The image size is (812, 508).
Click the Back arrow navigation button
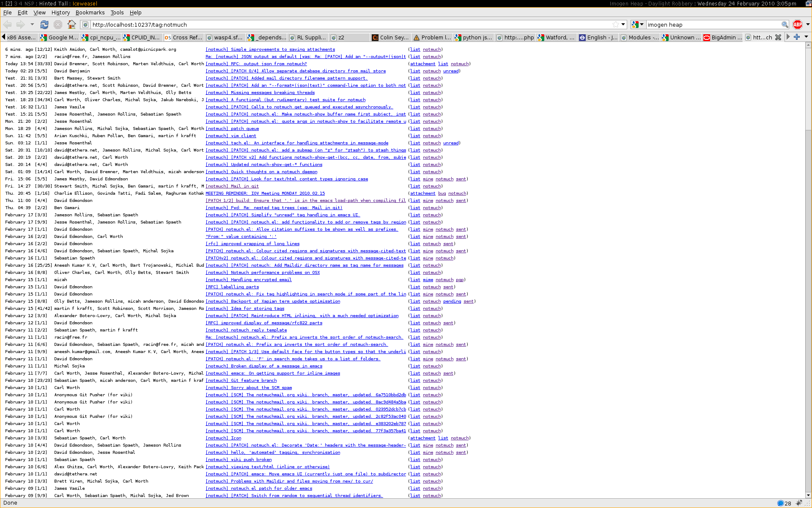point(8,25)
